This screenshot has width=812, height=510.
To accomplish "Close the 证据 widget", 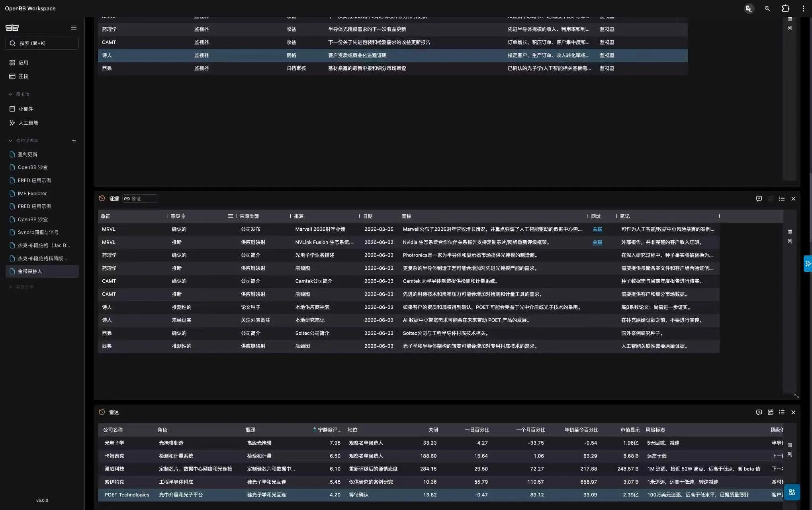I will click(793, 198).
